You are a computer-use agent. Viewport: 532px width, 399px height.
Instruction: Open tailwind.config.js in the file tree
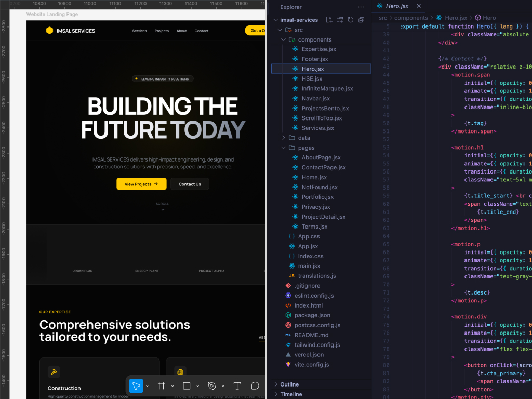click(x=317, y=345)
